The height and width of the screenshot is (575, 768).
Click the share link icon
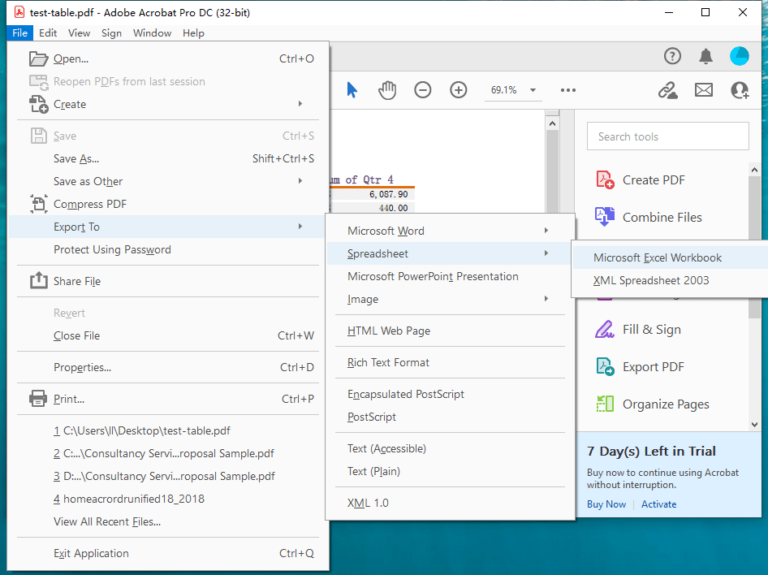click(x=668, y=90)
